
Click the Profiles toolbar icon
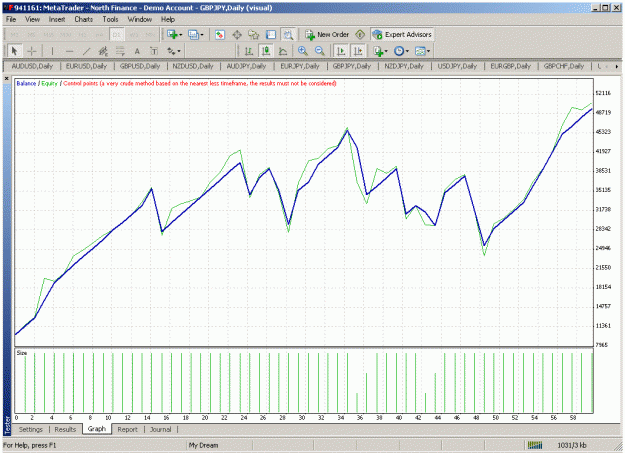coord(193,35)
